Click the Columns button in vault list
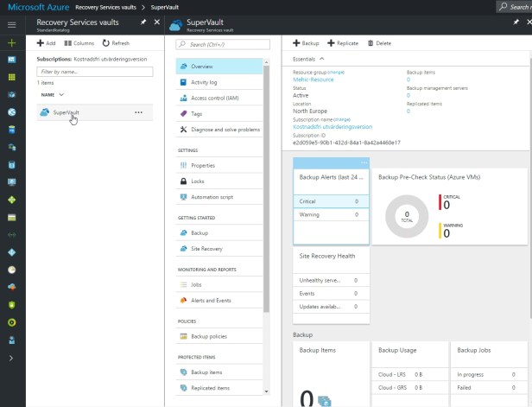The width and height of the screenshot is (532, 407). (79, 42)
